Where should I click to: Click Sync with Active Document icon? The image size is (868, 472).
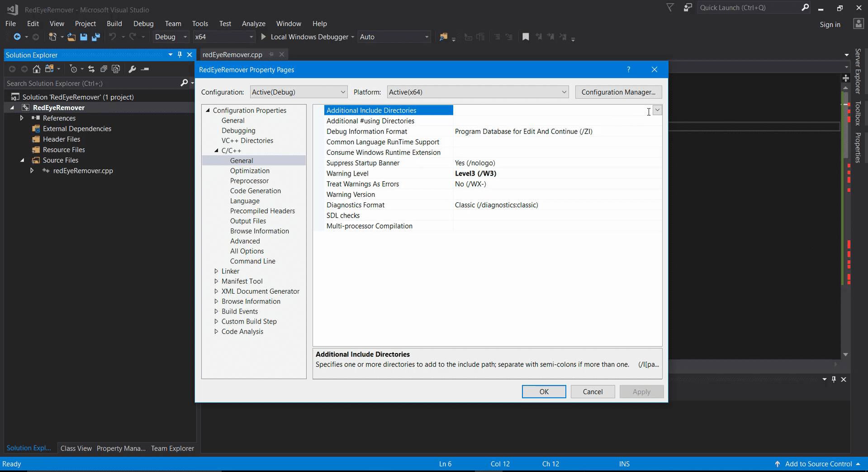click(91, 69)
